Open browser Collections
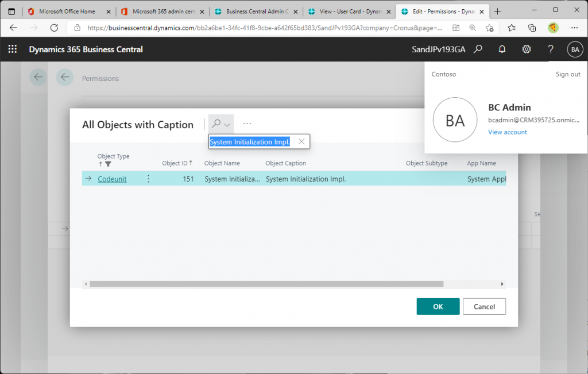The height and width of the screenshot is (374, 588). (532, 28)
